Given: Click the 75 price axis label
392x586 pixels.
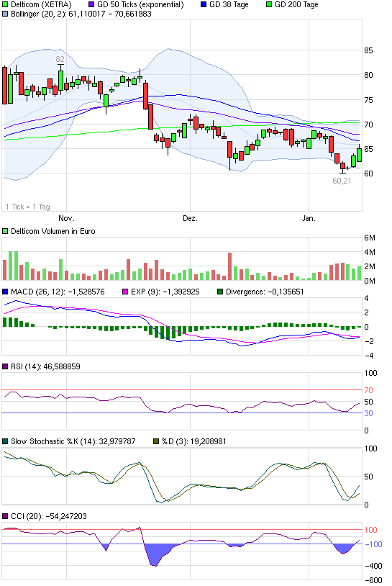Looking at the screenshot, I should [x=368, y=100].
